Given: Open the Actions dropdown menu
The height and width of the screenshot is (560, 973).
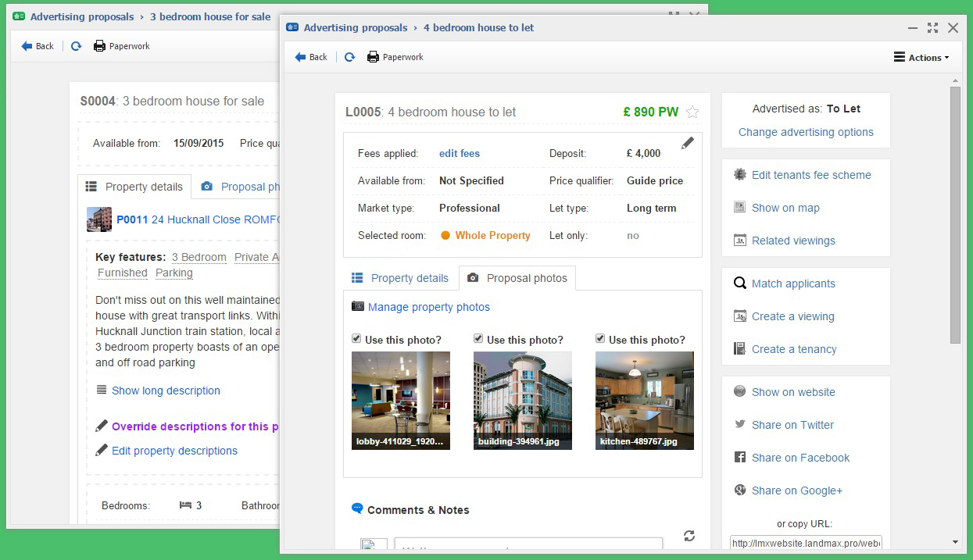Looking at the screenshot, I should tap(921, 58).
